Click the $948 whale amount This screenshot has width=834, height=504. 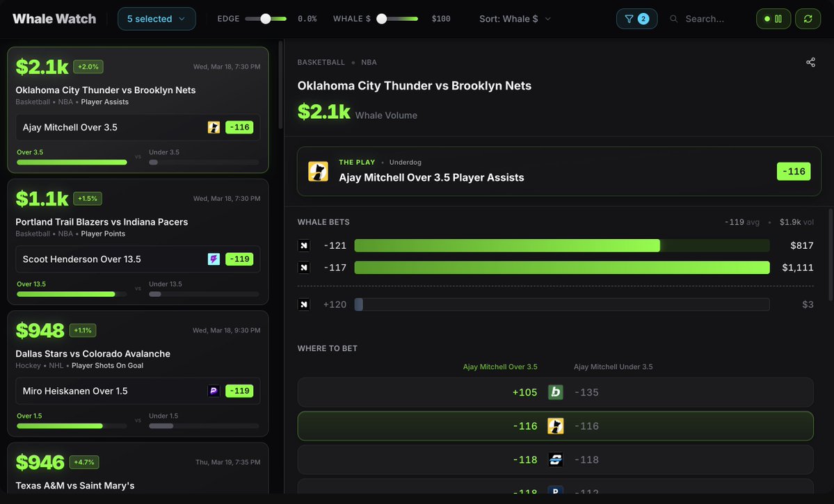pyautogui.click(x=40, y=330)
